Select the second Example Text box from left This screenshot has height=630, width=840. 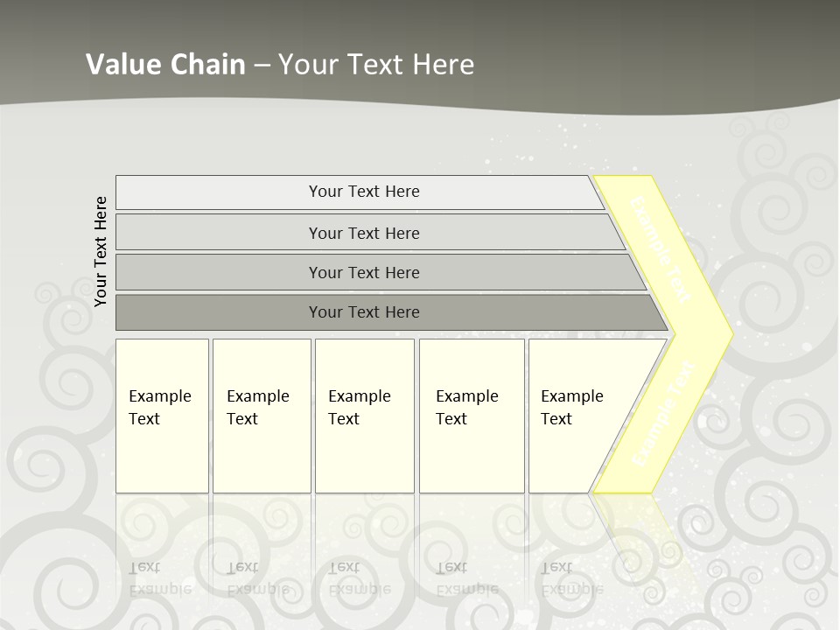[x=261, y=416]
